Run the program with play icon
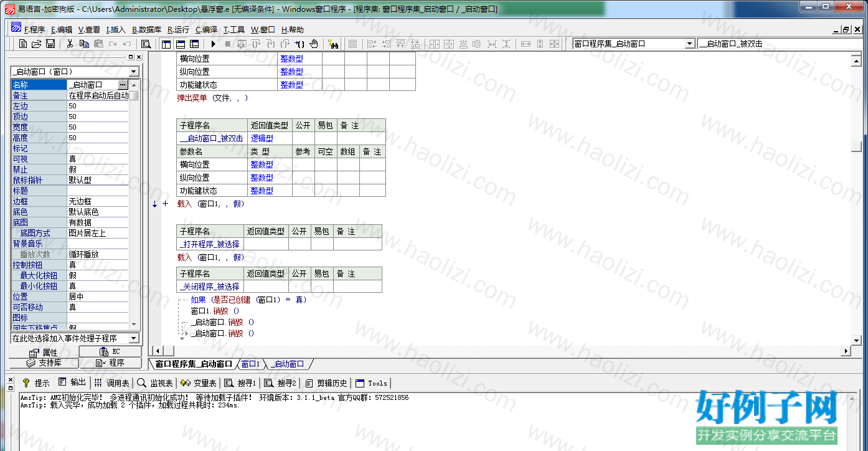Screen dimensions: 868x451 coord(214,44)
